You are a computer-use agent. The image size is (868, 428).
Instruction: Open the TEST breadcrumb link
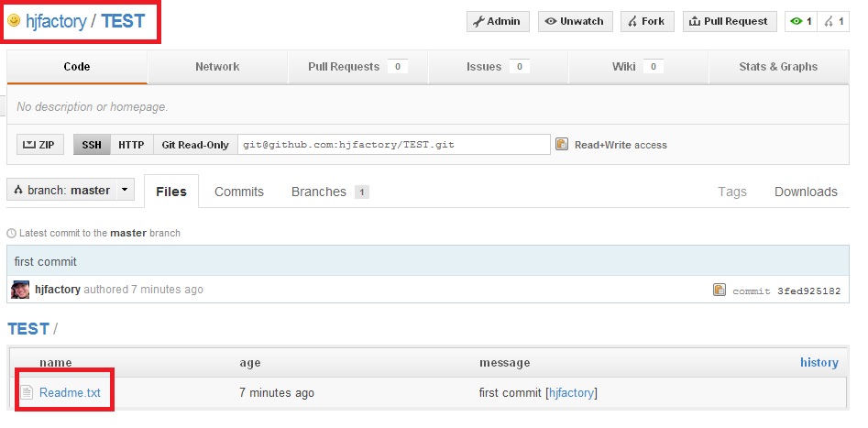(x=28, y=329)
